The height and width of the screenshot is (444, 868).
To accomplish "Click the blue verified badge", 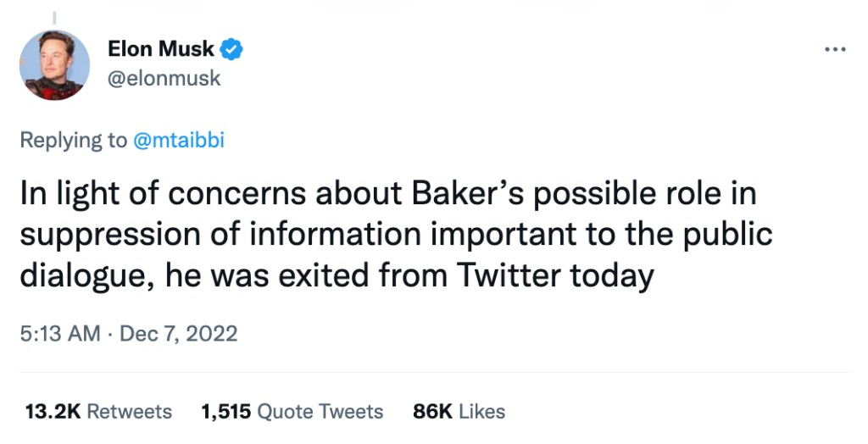I will [232, 49].
